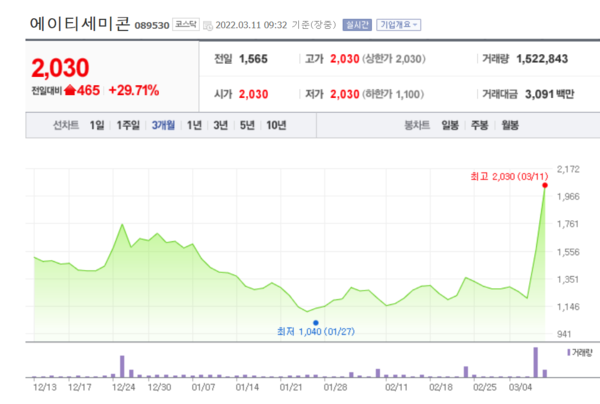Click the 실시간 realtime badge
The width and height of the screenshot is (600, 404).
coord(357,25)
